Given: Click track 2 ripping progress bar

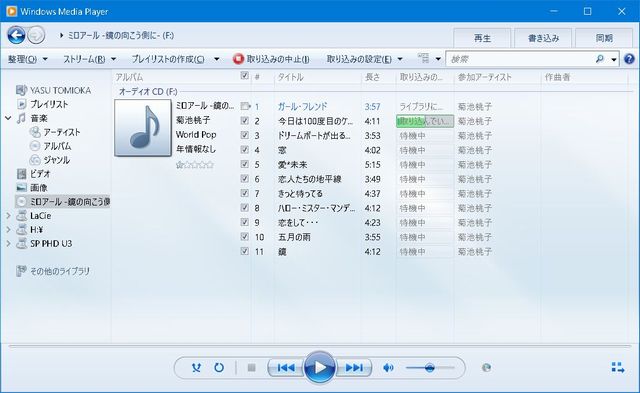Looking at the screenshot, I should tap(424, 121).
